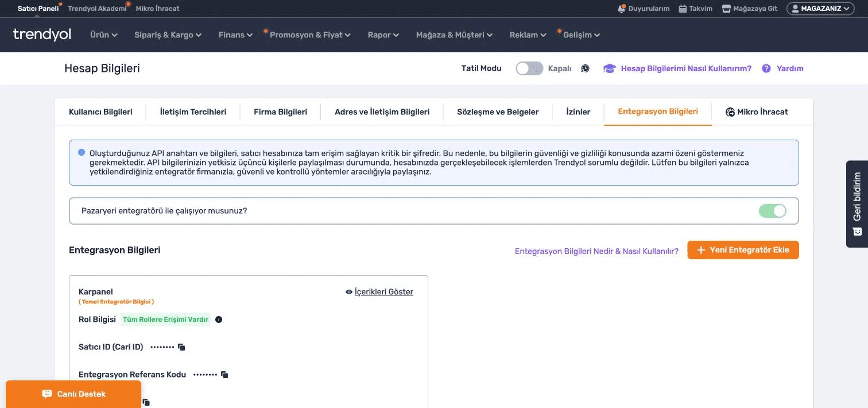
Task: Click the Takvim link text
Action: pos(701,9)
